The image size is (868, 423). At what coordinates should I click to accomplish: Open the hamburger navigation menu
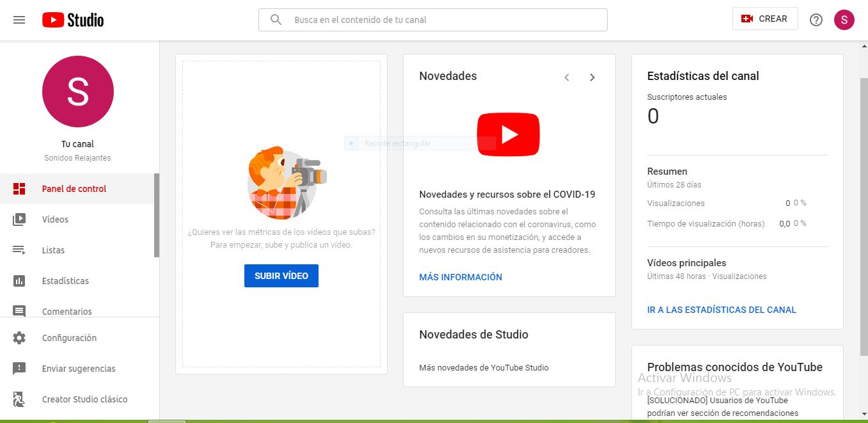(x=19, y=20)
